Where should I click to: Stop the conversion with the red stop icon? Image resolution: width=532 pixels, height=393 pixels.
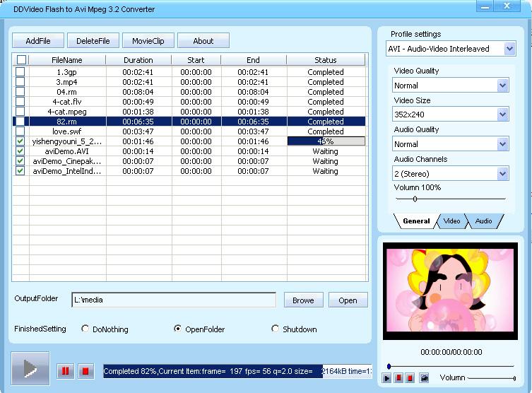pos(85,371)
